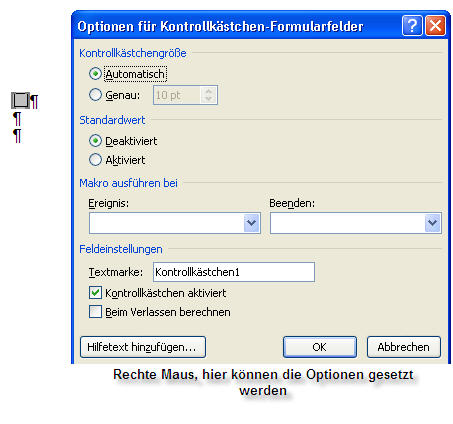Close the checkbox form field options dialog
Screen dimensions: 453x424
click(435, 25)
